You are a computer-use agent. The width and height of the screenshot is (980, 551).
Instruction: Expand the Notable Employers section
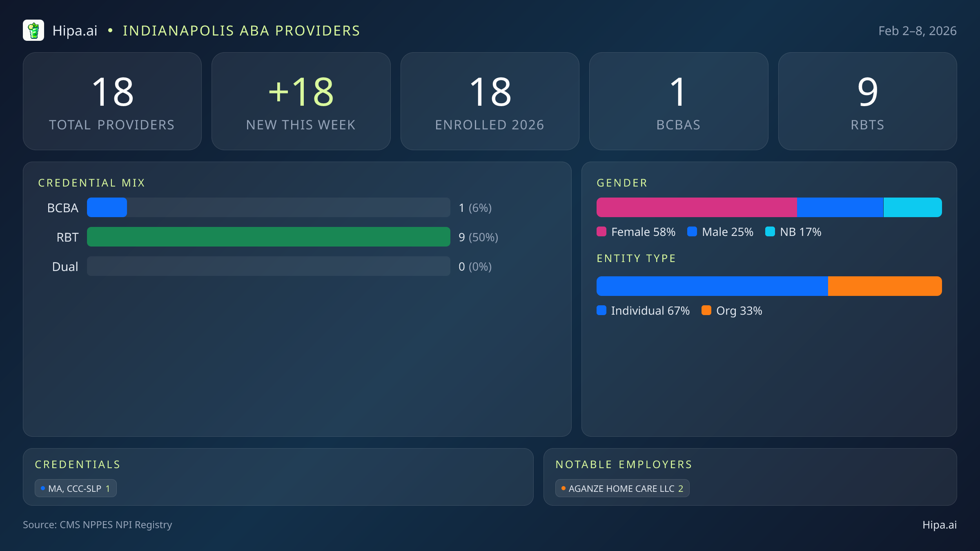(x=624, y=464)
